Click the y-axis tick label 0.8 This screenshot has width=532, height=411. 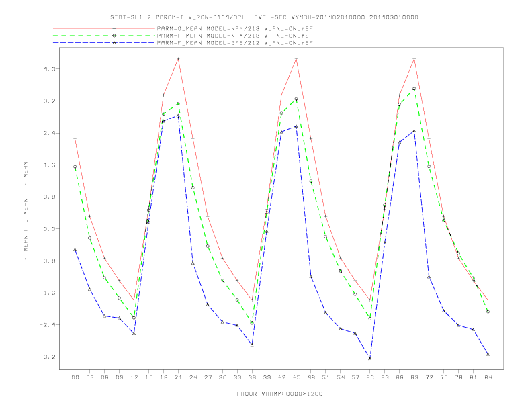coord(50,197)
